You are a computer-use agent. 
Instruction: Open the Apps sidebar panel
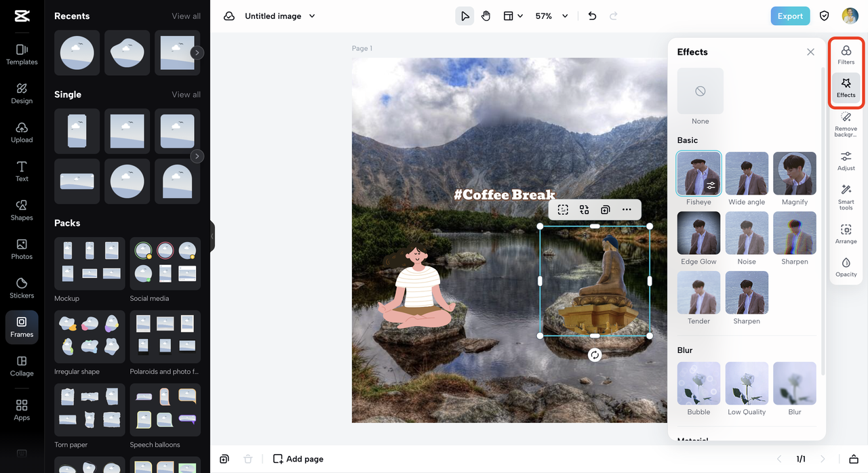pos(22,410)
